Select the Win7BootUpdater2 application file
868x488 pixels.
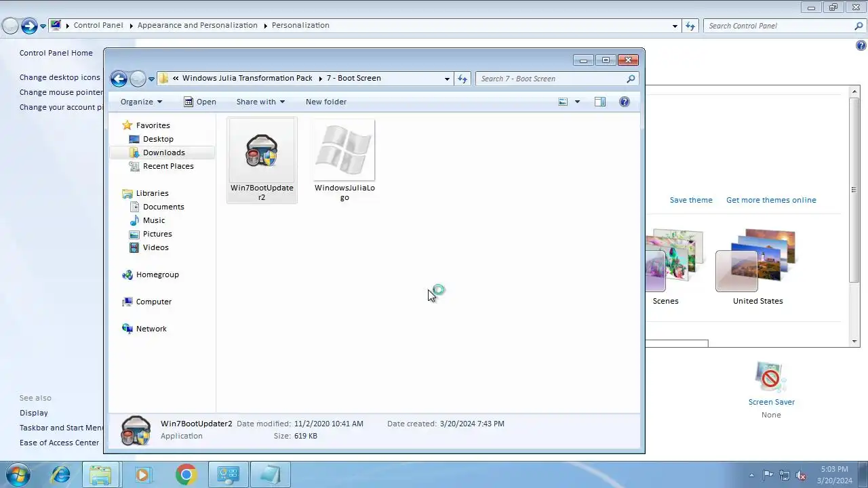point(262,161)
